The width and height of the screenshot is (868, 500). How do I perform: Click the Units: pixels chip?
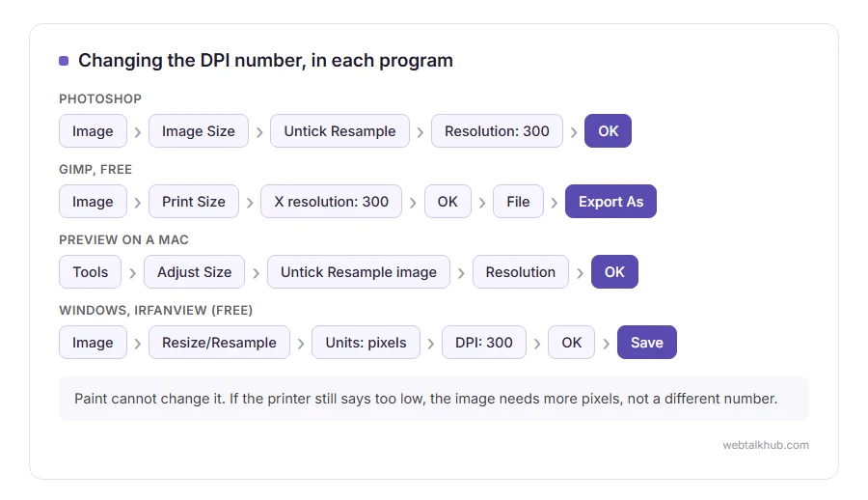coord(366,342)
